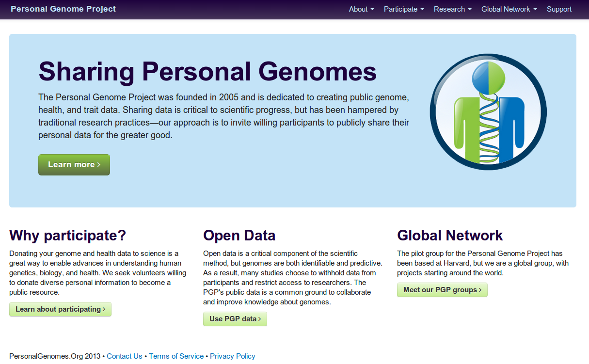Click the Why participate? heading
The image size is (589, 364).
[67, 236]
